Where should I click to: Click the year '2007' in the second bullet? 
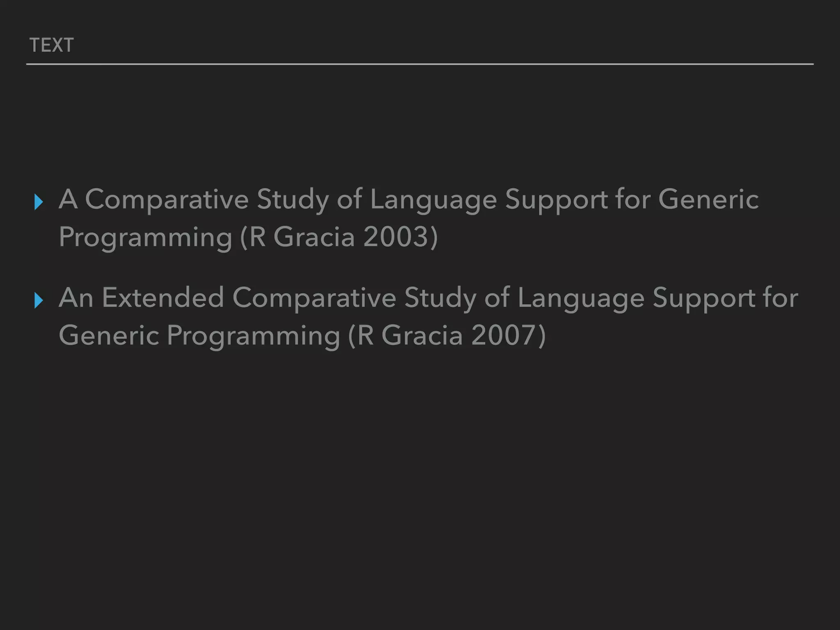click(503, 336)
